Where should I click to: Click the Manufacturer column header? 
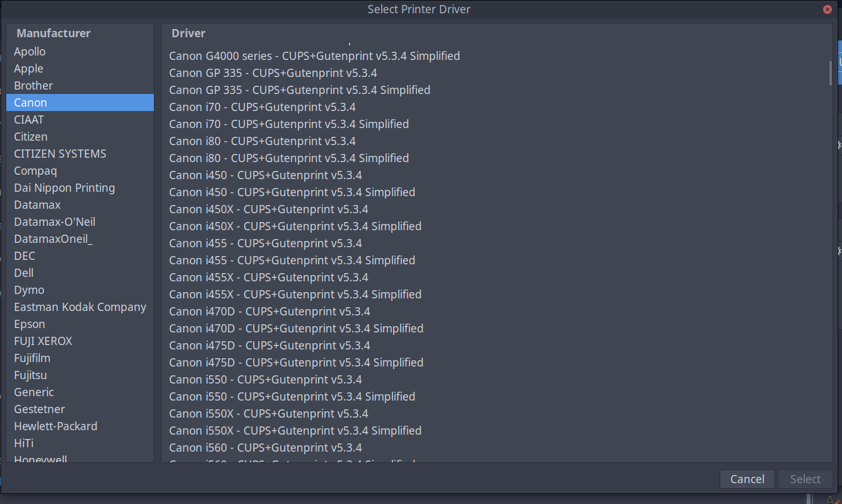click(x=54, y=33)
